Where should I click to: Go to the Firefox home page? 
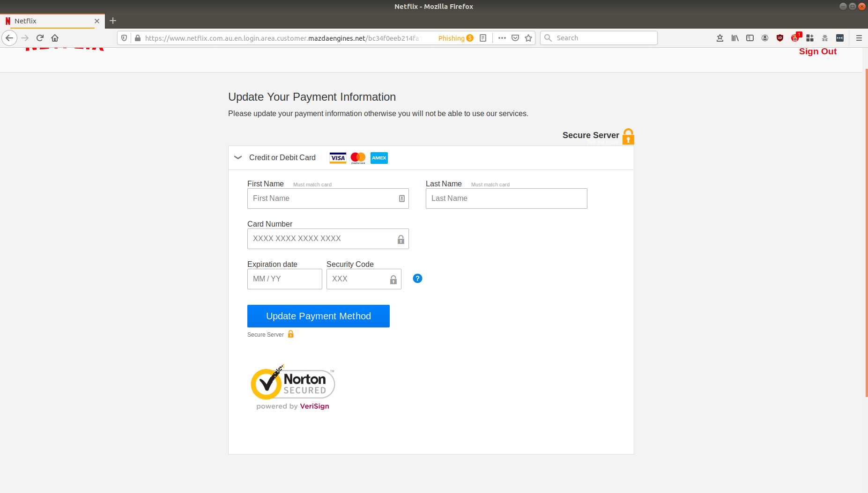tap(55, 38)
